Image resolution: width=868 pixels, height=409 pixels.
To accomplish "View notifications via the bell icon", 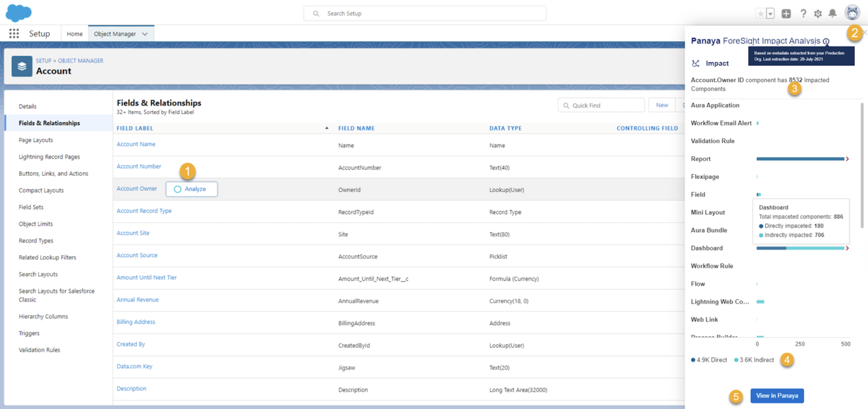I will (x=832, y=13).
